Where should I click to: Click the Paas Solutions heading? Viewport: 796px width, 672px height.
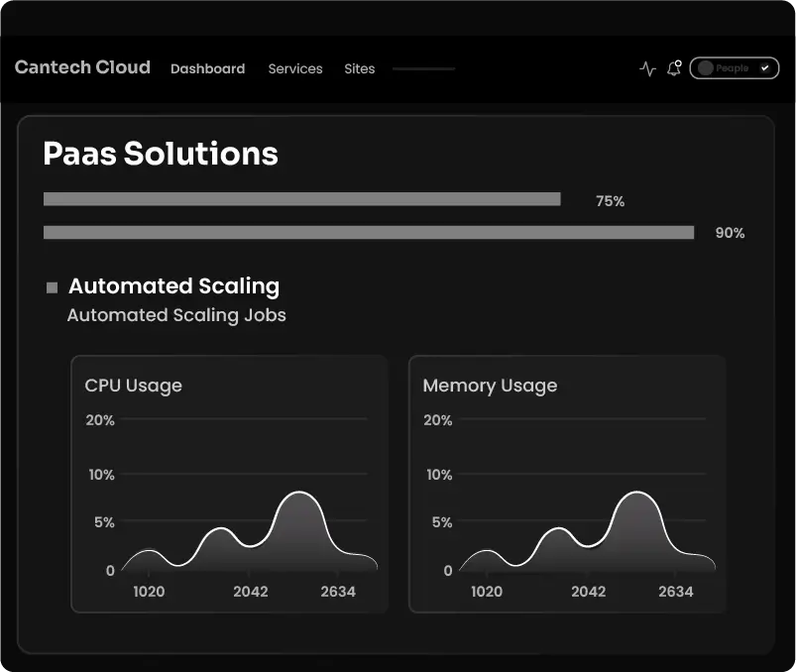(x=160, y=155)
